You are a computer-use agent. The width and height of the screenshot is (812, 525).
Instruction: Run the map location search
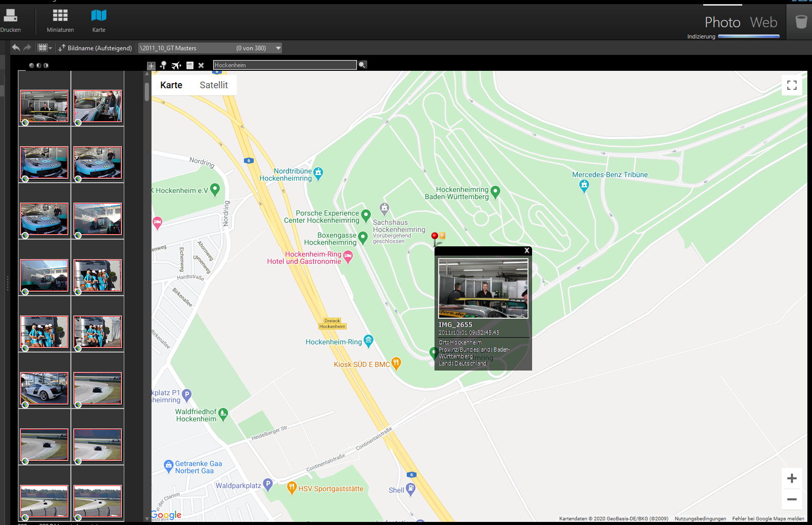363,65
